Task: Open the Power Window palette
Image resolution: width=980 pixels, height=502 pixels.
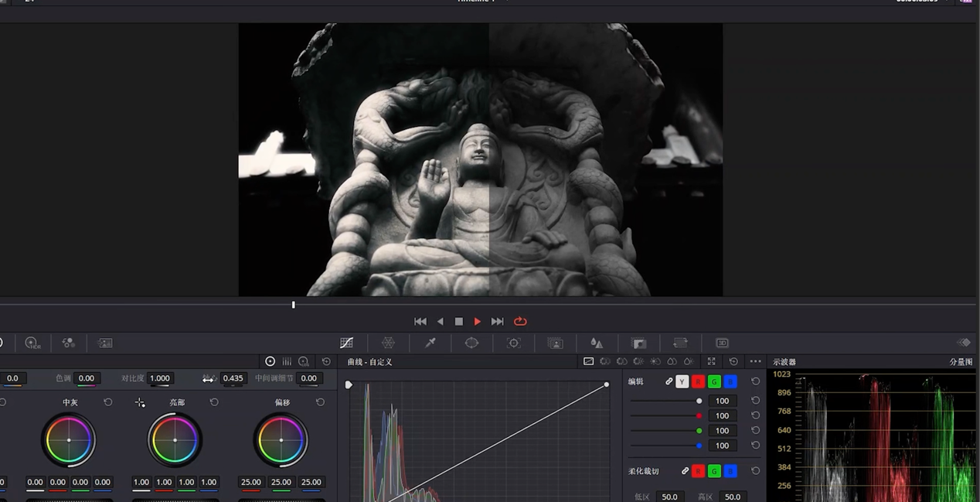Action: pyautogui.click(x=471, y=343)
